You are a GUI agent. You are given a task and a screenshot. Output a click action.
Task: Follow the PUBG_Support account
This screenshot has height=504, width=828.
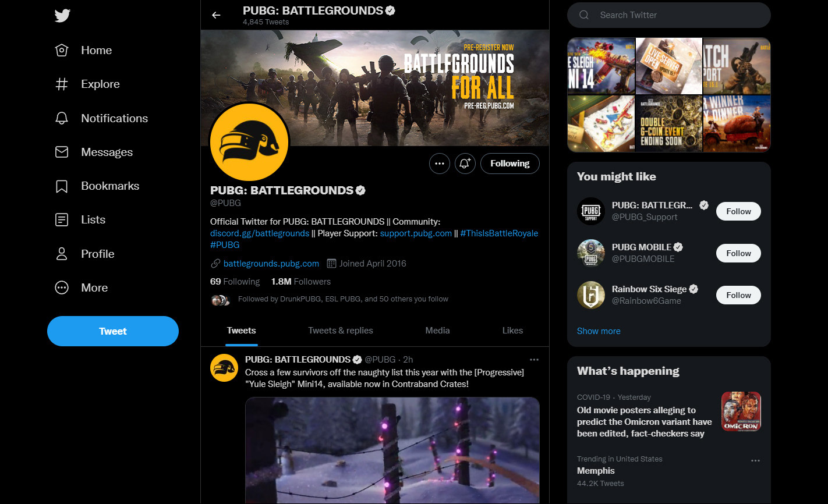738,211
